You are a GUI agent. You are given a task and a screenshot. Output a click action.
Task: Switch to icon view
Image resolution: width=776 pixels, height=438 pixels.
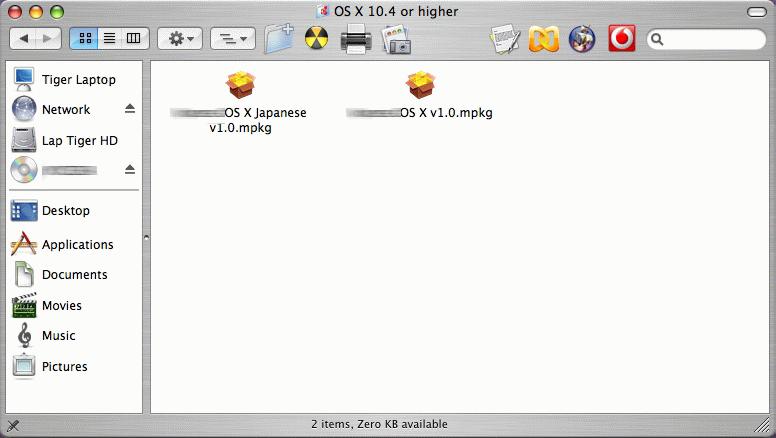point(85,39)
